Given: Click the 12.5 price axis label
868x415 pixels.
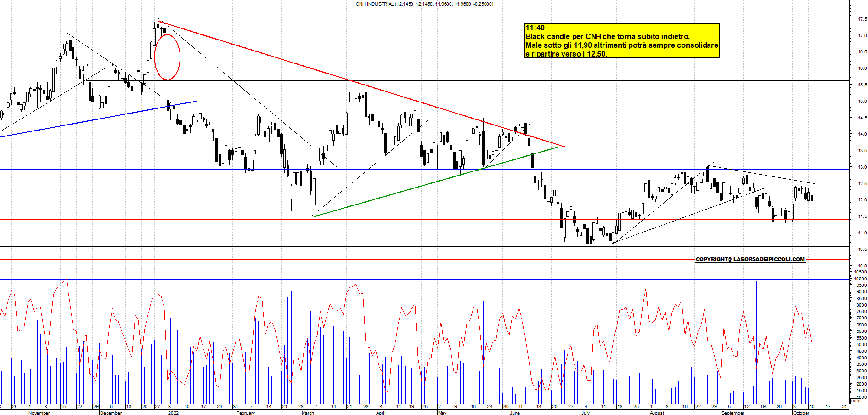Looking at the screenshot, I should (x=862, y=184).
